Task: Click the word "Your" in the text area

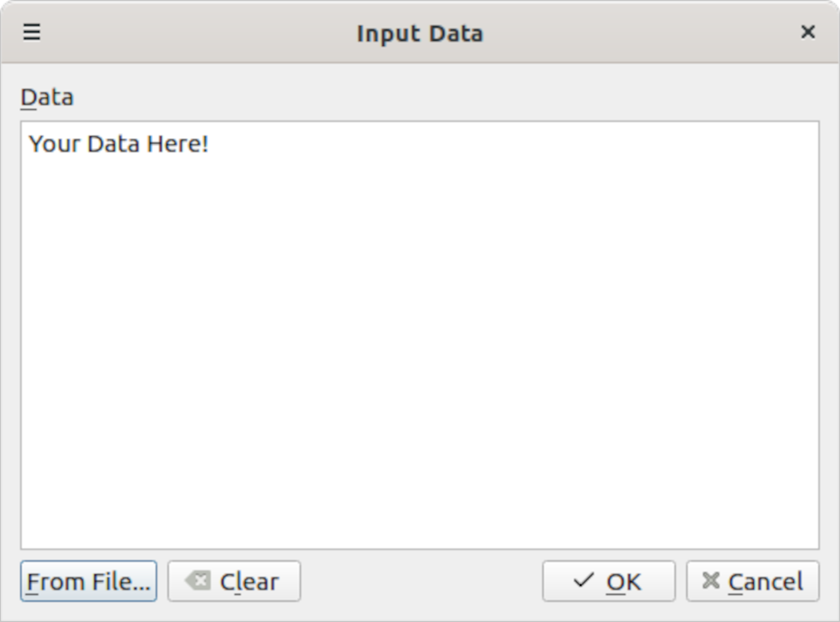Action: pos(54,144)
